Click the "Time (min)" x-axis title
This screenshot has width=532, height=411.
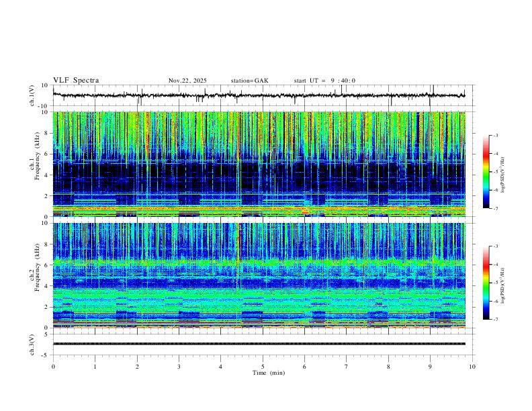click(269, 373)
